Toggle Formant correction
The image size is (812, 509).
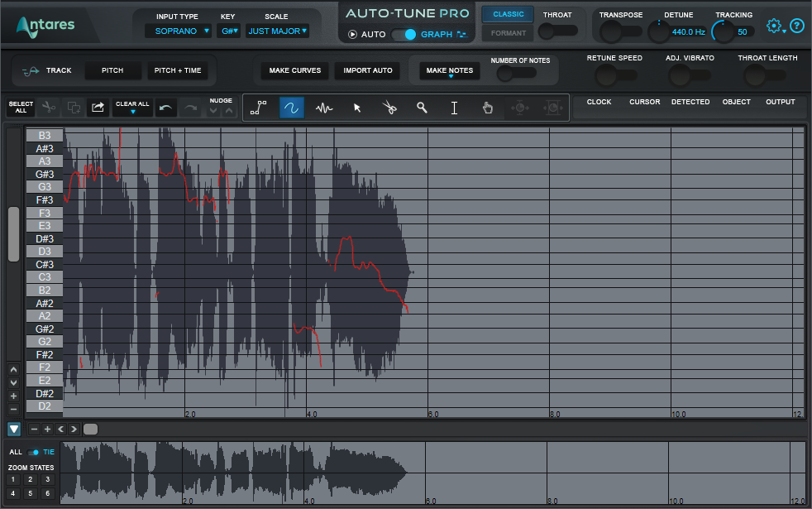pos(508,33)
